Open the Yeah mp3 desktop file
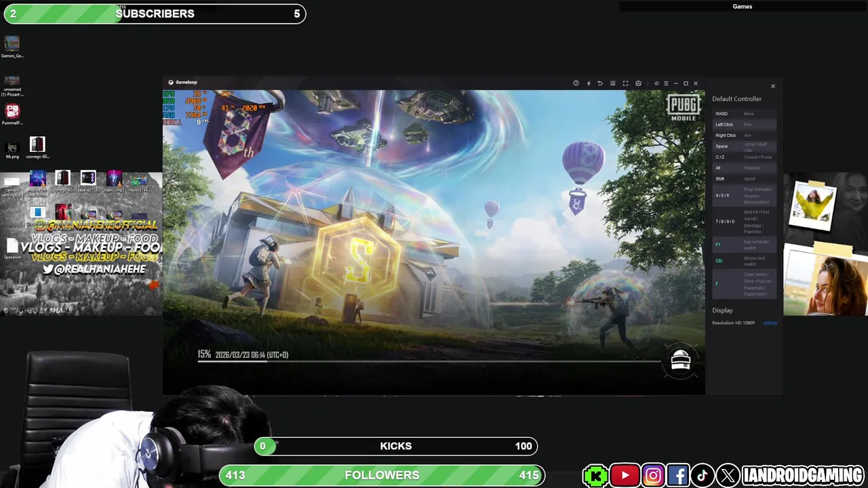The height and width of the screenshot is (488, 868). tap(114, 182)
